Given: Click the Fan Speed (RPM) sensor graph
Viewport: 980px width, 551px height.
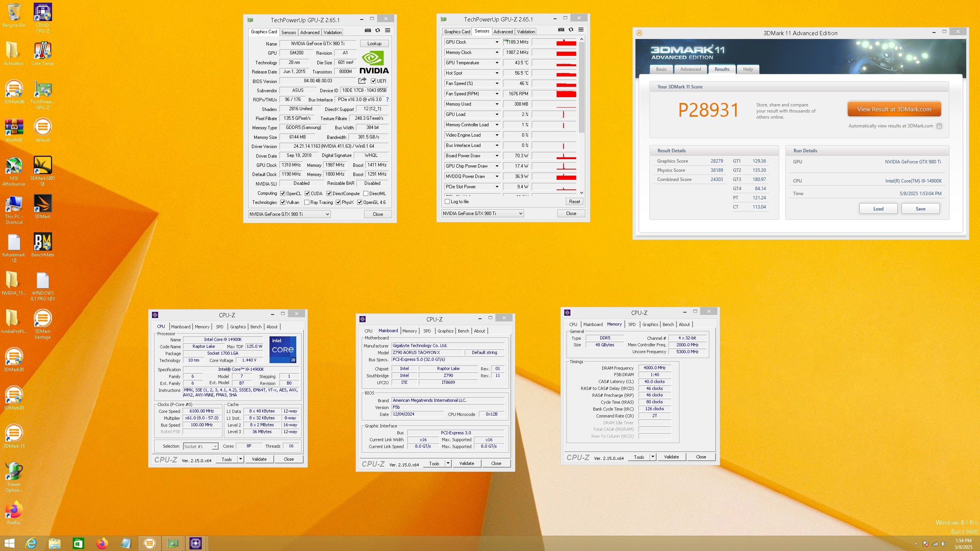Looking at the screenshot, I should point(554,94).
